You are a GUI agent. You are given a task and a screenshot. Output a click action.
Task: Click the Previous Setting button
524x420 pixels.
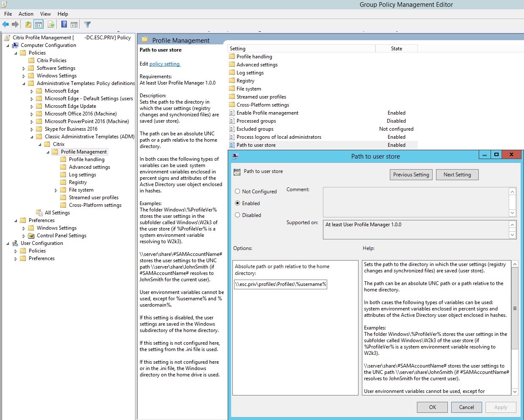411,175
